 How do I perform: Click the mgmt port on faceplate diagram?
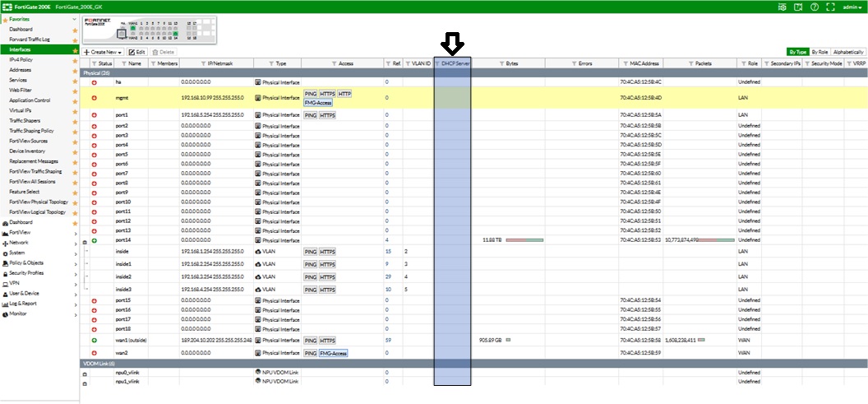pos(121,34)
